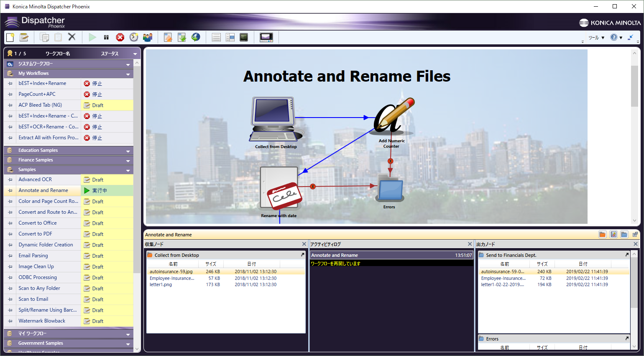Stop the workflow with the red button
The image size is (644, 356).
[x=120, y=37]
